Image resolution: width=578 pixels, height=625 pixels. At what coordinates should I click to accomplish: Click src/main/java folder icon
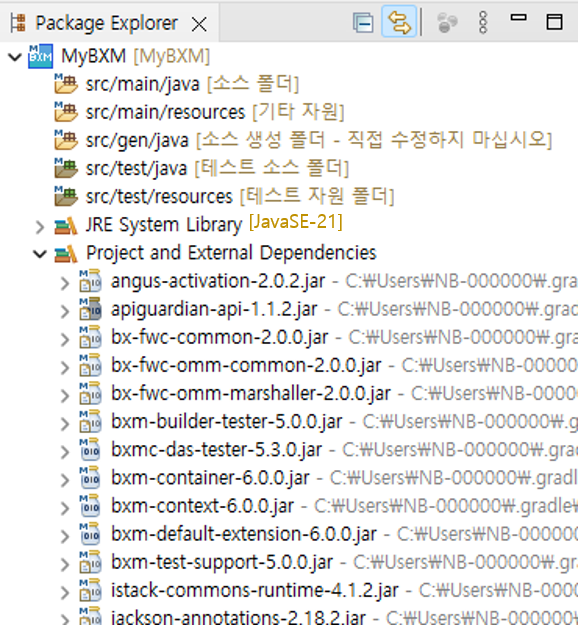click(66, 84)
